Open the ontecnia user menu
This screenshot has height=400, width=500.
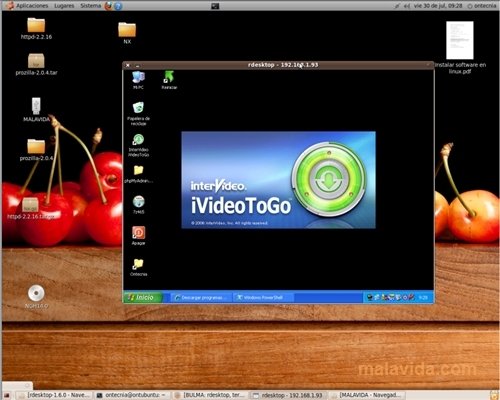(482, 6)
